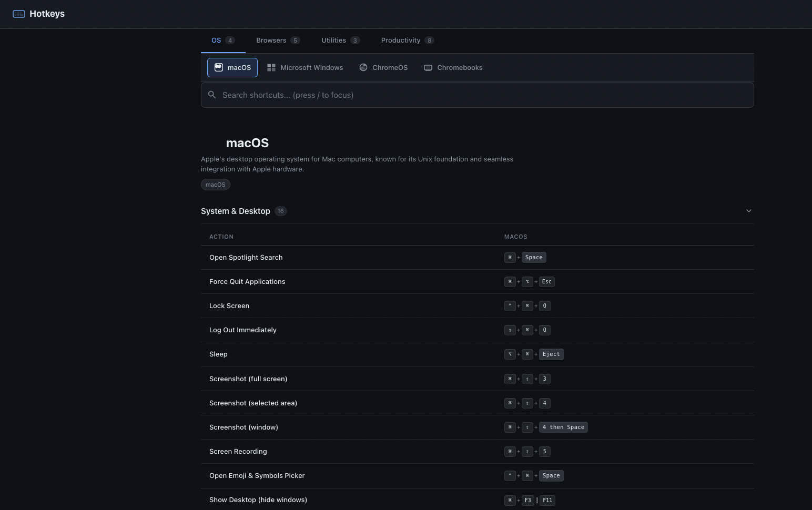Switch to ChromeOS shortcuts

coord(383,67)
